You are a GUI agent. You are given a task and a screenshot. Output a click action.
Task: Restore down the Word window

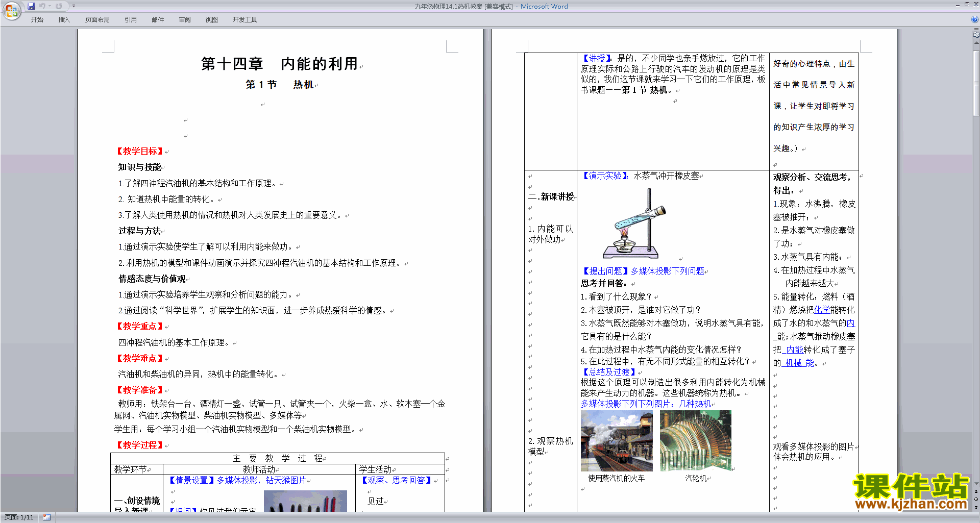pyautogui.click(x=967, y=4)
